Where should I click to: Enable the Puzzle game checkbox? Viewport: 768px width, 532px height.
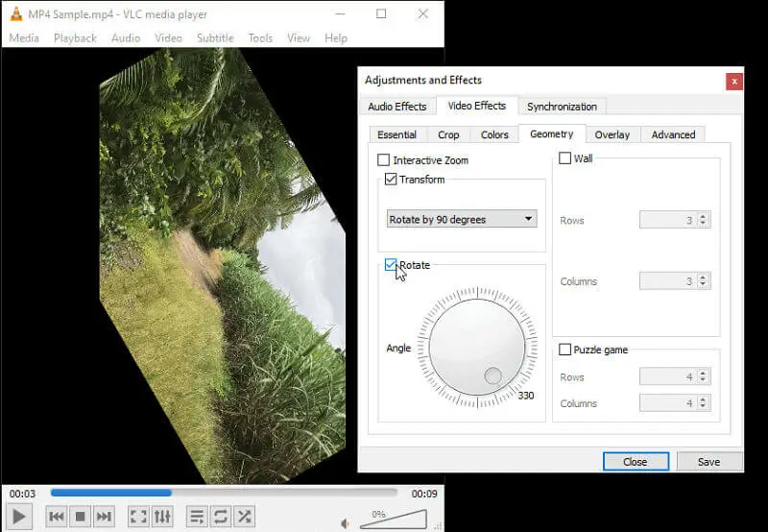pos(565,350)
